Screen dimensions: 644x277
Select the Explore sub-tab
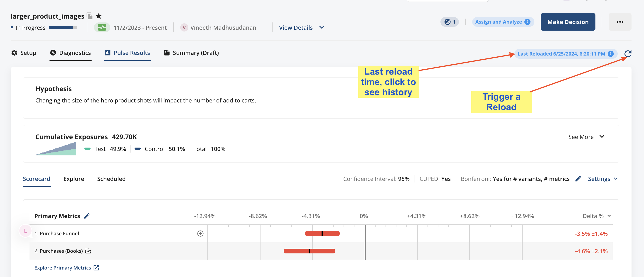74,179
